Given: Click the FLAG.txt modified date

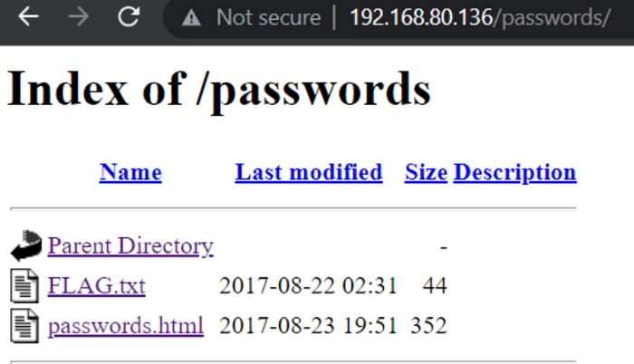Looking at the screenshot, I should (308, 286).
